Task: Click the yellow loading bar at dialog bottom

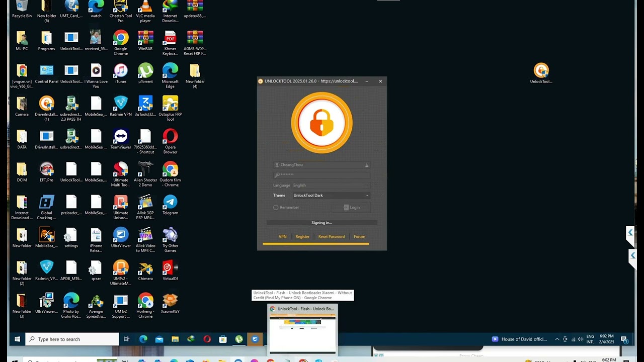Action: (316, 244)
